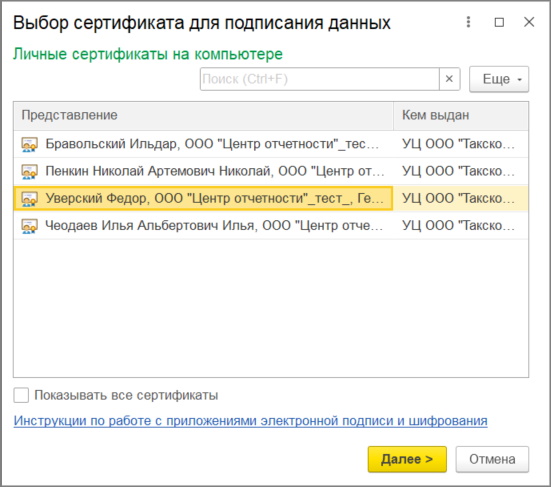Click issuer cell in Чеодаев row
This screenshot has height=487, width=551.
click(x=461, y=226)
